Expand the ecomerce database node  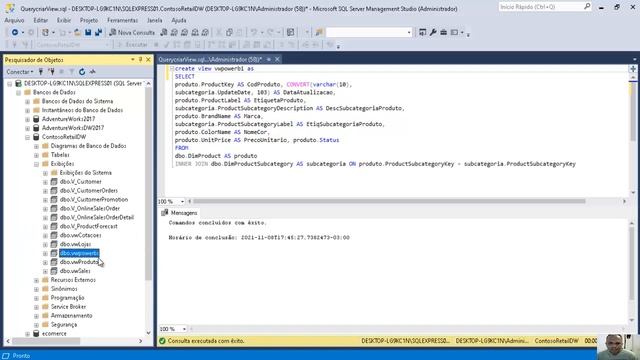click(x=27, y=334)
